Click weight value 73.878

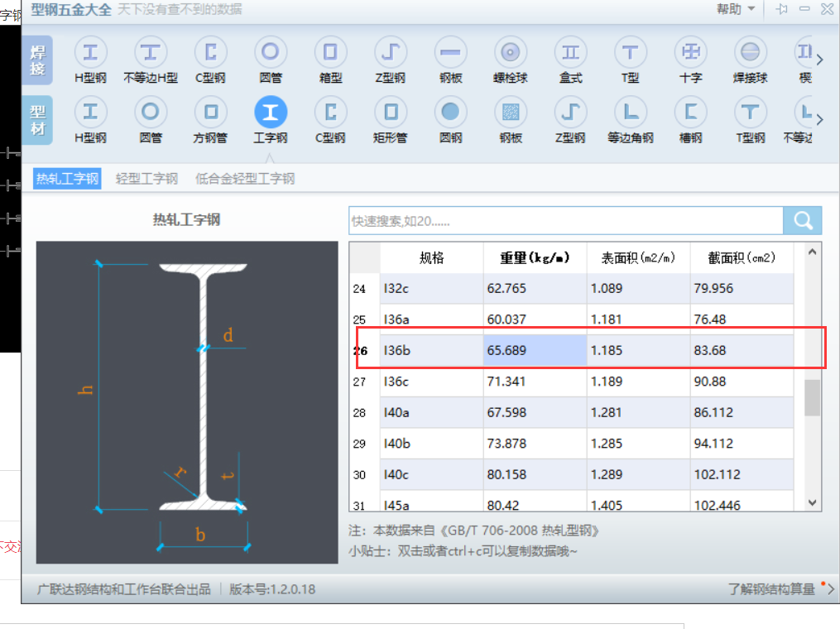(535, 444)
